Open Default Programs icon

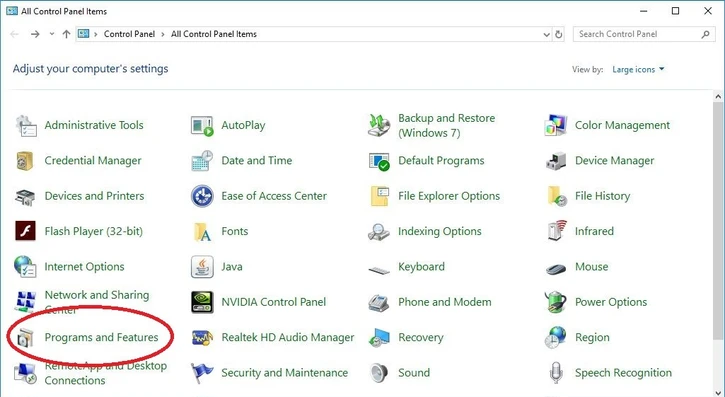tap(379, 161)
